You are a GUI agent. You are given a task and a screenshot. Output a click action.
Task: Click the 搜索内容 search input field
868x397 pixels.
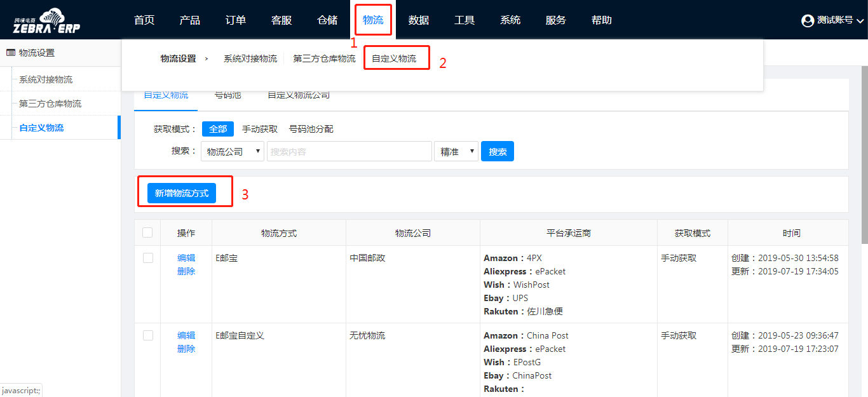(x=349, y=152)
